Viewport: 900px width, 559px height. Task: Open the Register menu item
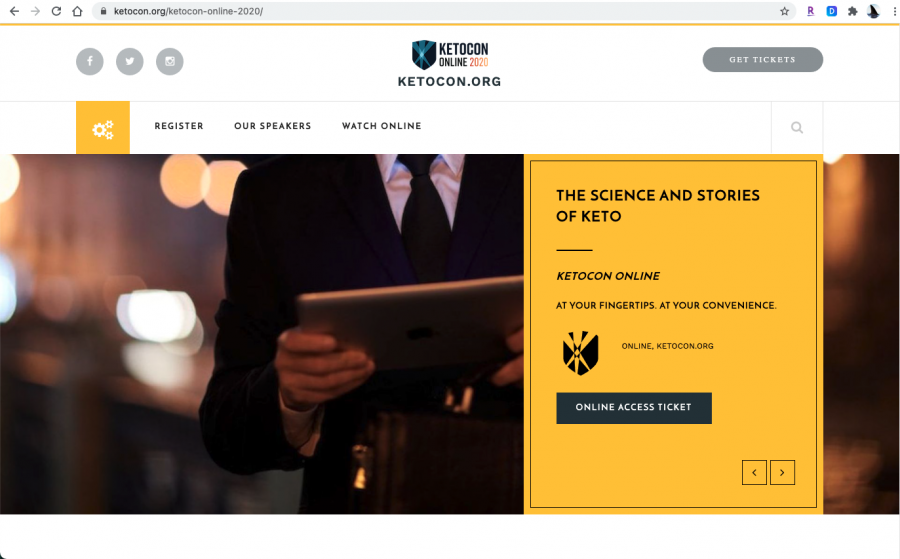tap(179, 126)
